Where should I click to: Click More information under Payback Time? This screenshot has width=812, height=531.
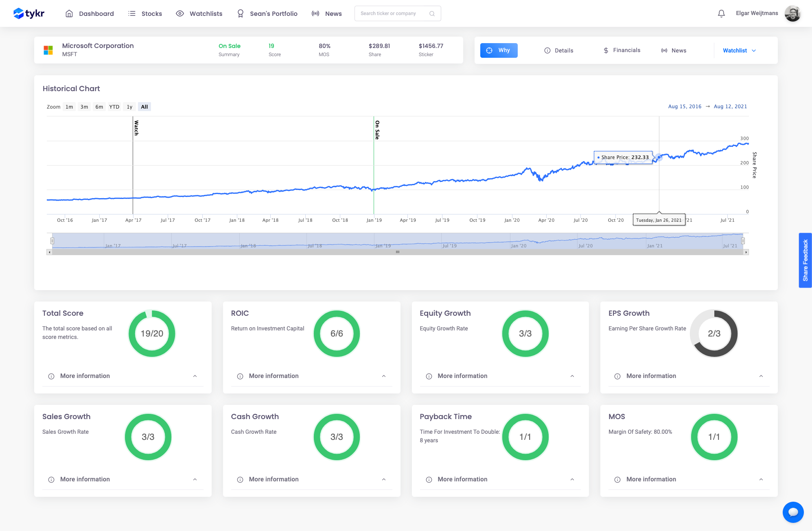pos(462,479)
